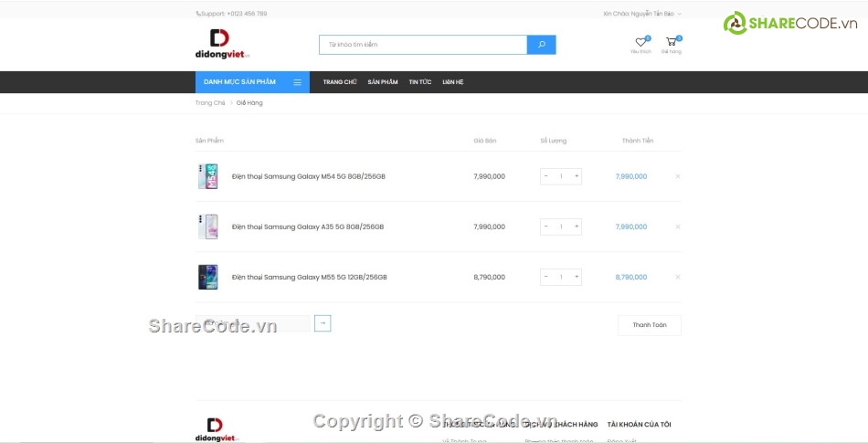Click Galaxy M55 total 8,790,000

(x=631, y=277)
